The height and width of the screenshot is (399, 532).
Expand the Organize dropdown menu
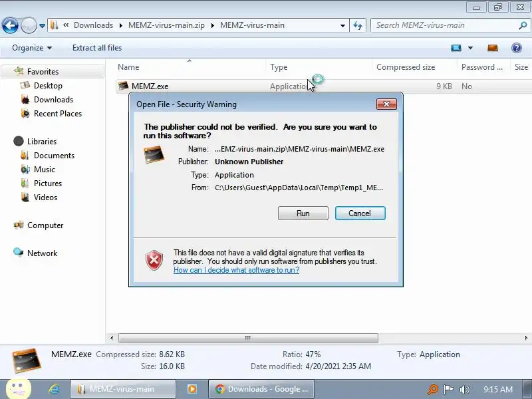(x=32, y=48)
